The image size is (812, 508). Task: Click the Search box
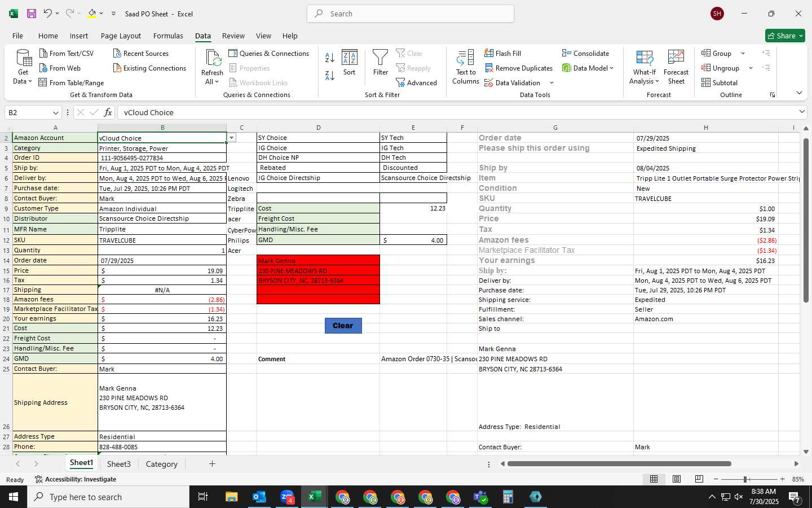411,14
